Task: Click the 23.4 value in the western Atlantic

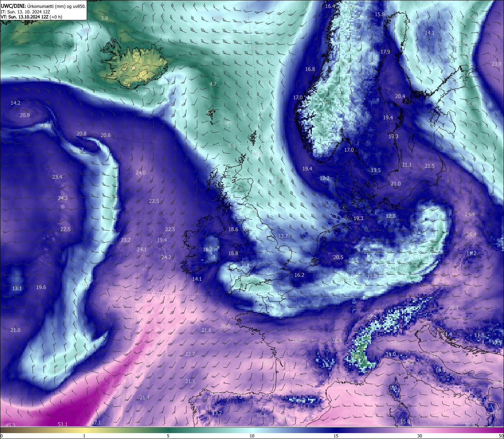Action: [57, 177]
